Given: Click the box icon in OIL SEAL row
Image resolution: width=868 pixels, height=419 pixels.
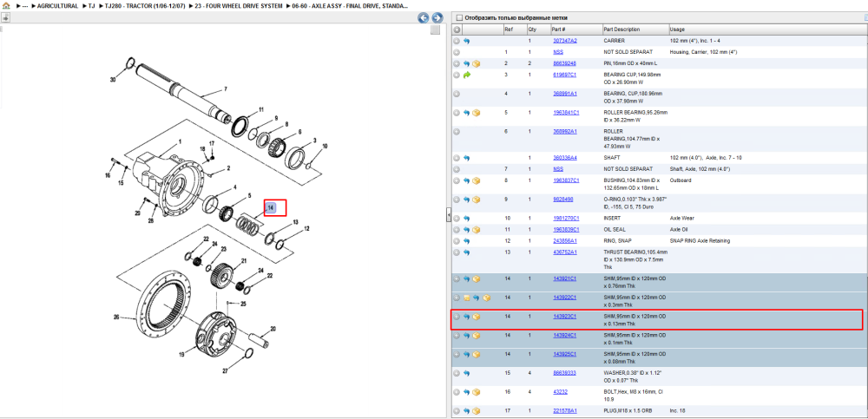Looking at the screenshot, I should [x=477, y=230].
